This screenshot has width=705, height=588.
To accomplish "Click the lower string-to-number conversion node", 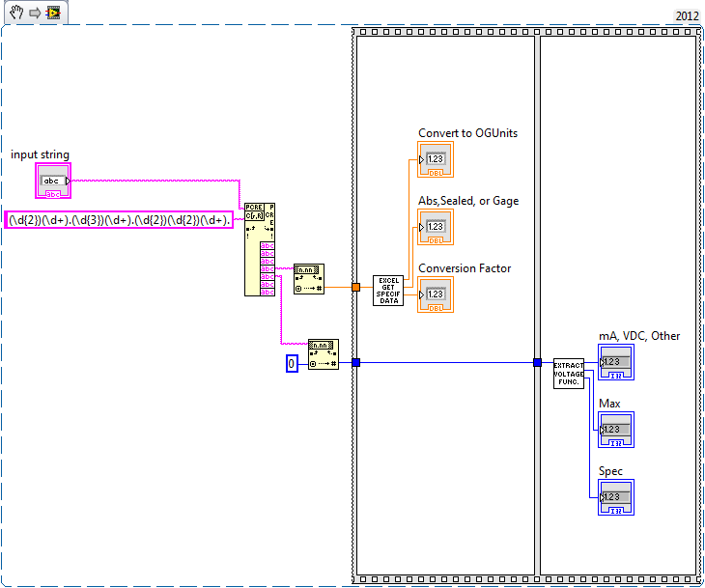I will pyautogui.click(x=323, y=354).
